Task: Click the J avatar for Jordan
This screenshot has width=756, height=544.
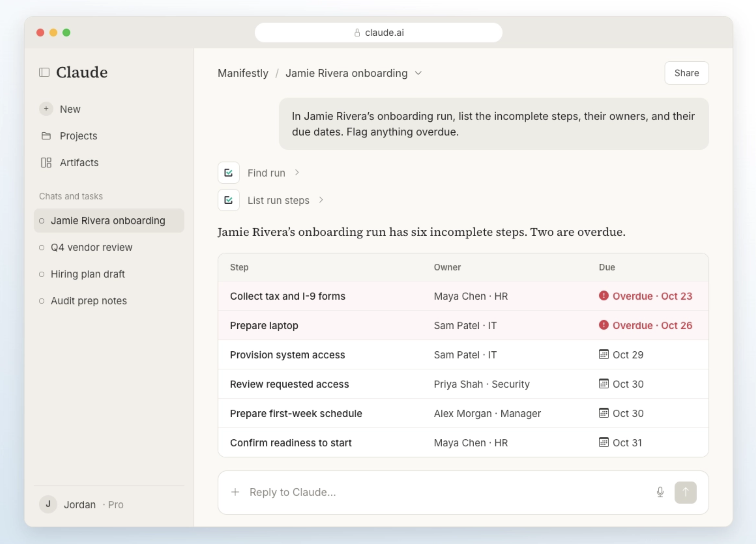Action: pos(48,504)
